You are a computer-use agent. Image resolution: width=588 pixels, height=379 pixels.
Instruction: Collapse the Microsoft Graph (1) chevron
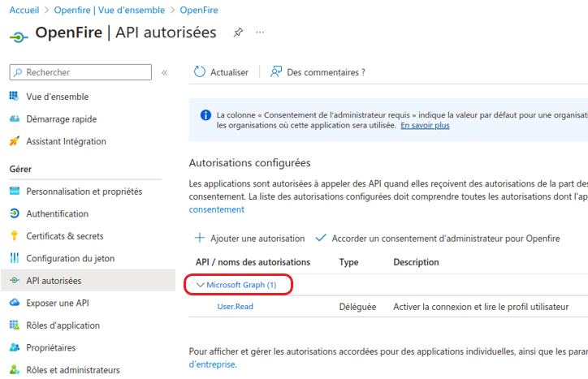(201, 285)
